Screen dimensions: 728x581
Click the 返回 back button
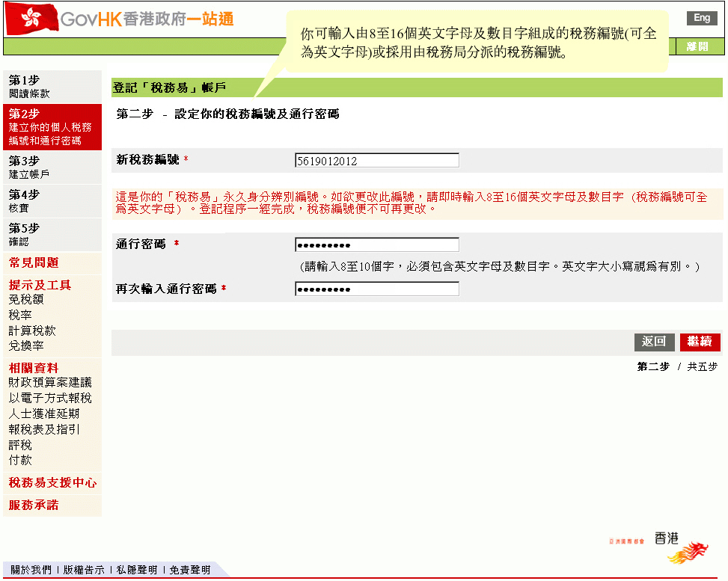pos(655,342)
